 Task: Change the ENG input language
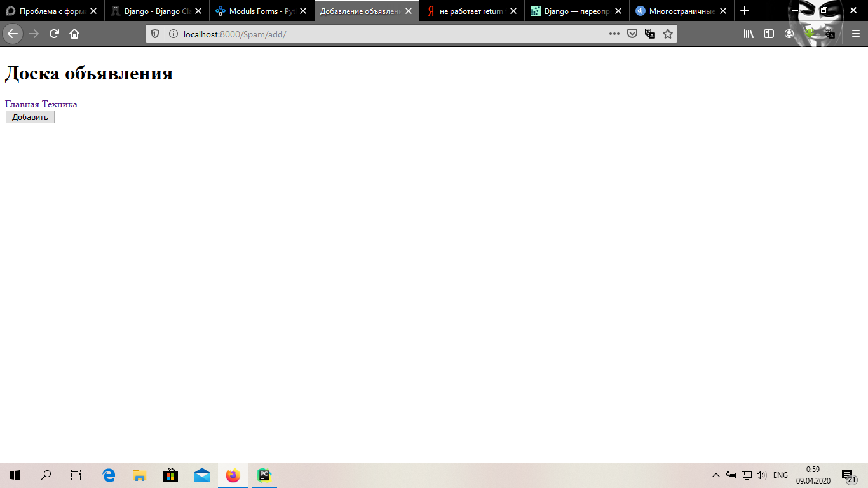pyautogui.click(x=780, y=475)
